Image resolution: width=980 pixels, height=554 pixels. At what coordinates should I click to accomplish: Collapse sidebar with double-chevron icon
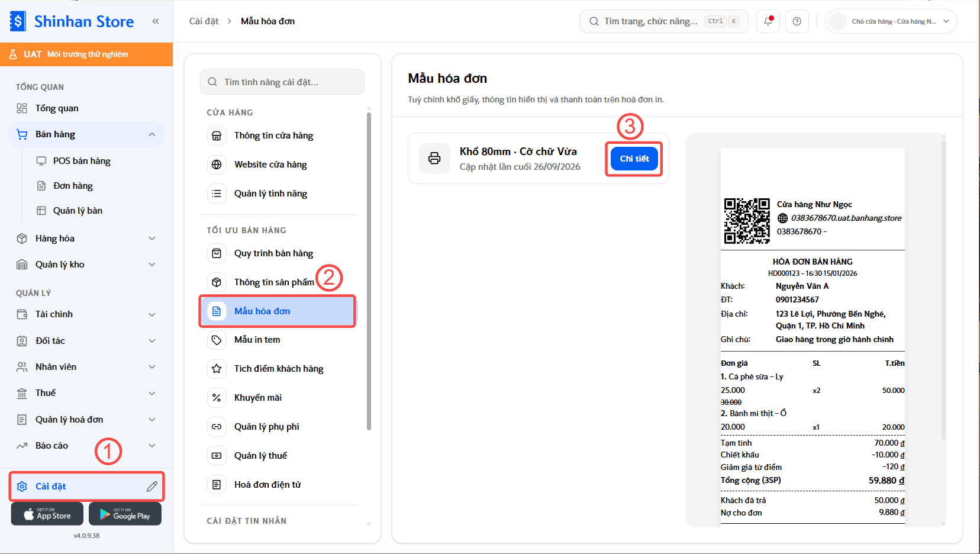(x=156, y=21)
